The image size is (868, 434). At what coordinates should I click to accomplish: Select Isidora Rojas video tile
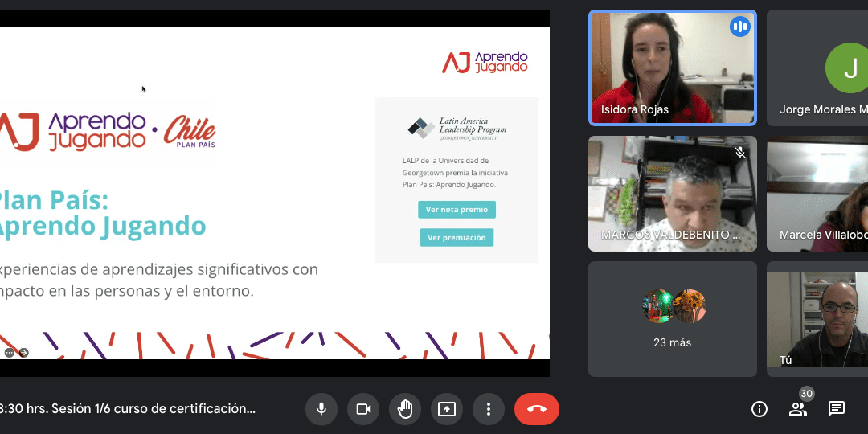(672, 68)
